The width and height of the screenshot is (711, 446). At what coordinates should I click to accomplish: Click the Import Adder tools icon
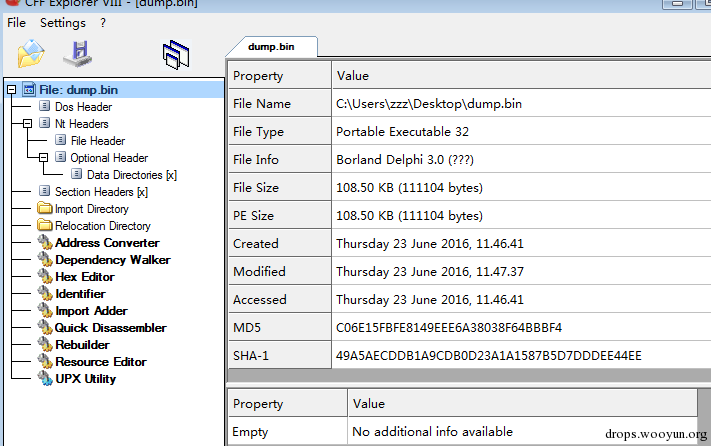[45, 310]
